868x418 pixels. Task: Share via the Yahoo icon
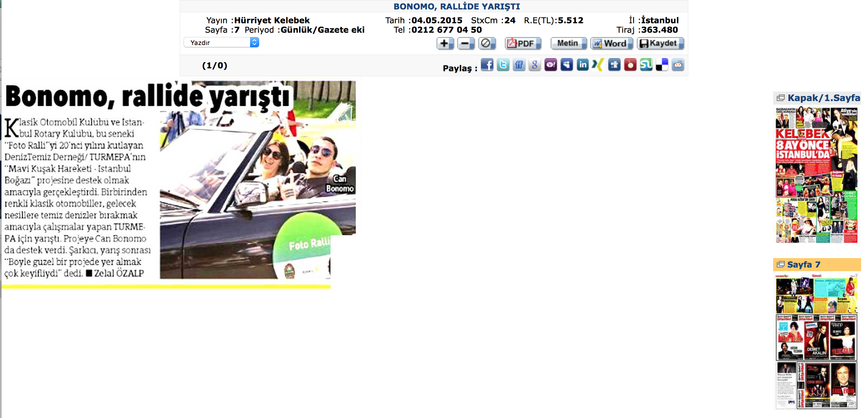[551, 65]
